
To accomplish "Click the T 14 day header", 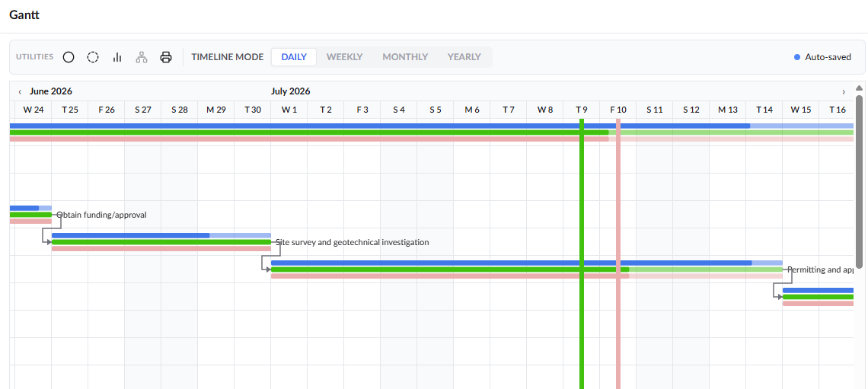I will click(764, 110).
